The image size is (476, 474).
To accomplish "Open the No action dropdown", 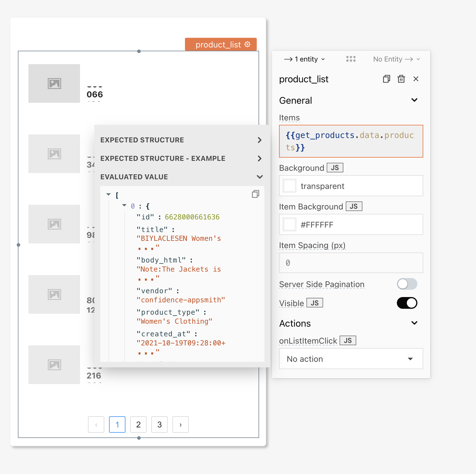I will tap(351, 359).
